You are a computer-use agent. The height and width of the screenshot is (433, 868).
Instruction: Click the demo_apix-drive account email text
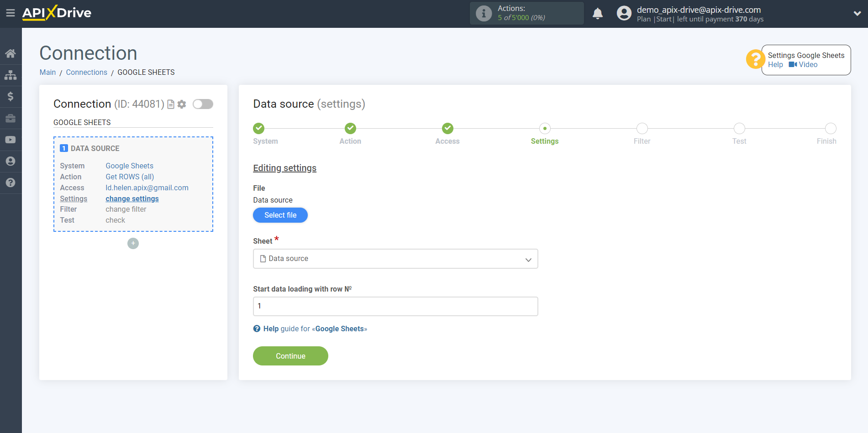pos(699,10)
